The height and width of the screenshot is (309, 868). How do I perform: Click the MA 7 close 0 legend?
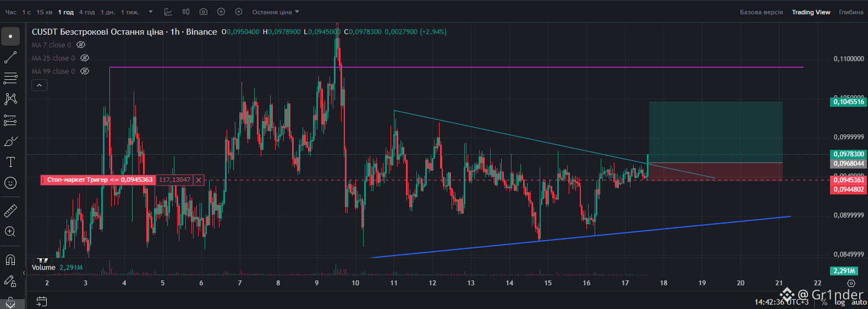click(x=51, y=45)
